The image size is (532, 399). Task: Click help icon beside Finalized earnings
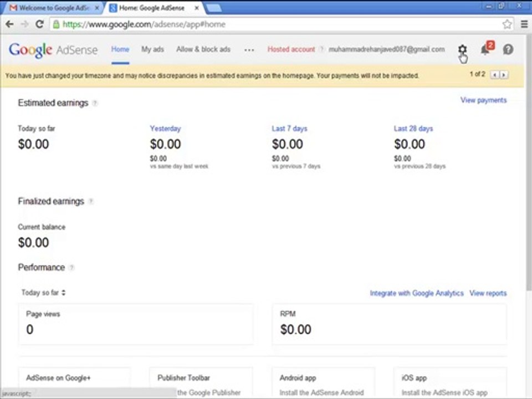coord(91,201)
